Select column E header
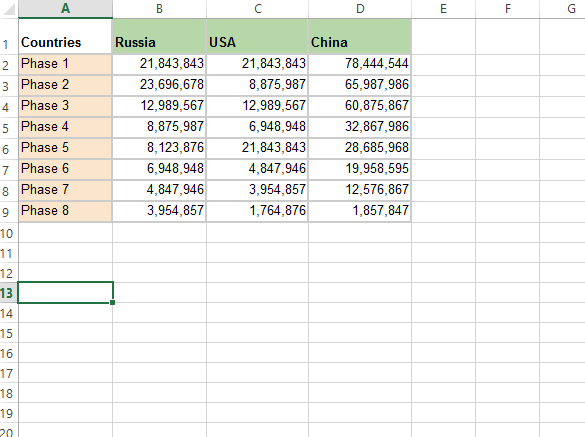Image resolution: width=585 pixels, height=437 pixels. coord(443,9)
